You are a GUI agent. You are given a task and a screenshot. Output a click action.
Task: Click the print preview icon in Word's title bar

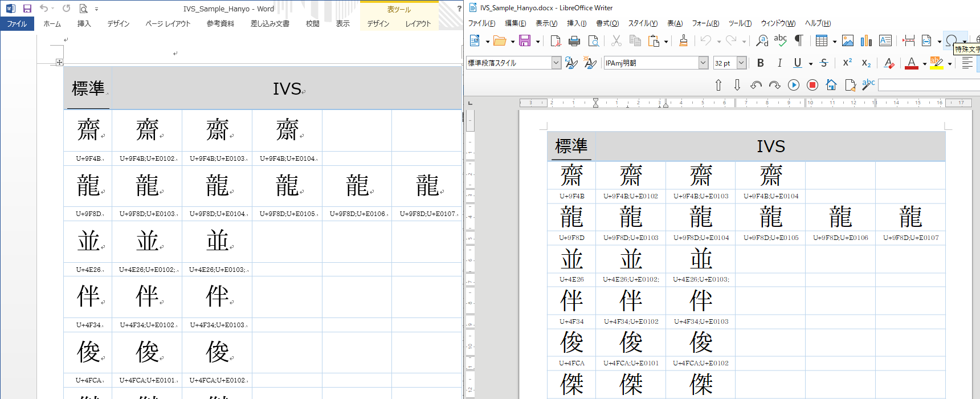[83, 9]
